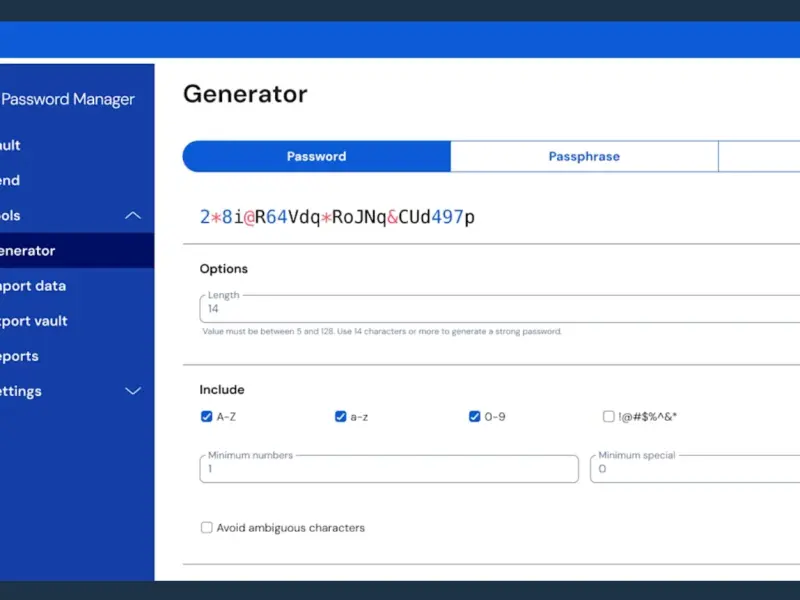Image resolution: width=800 pixels, height=600 pixels.
Task: Enable the !@#$%^&* special characters checkbox
Action: pyautogui.click(x=609, y=417)
